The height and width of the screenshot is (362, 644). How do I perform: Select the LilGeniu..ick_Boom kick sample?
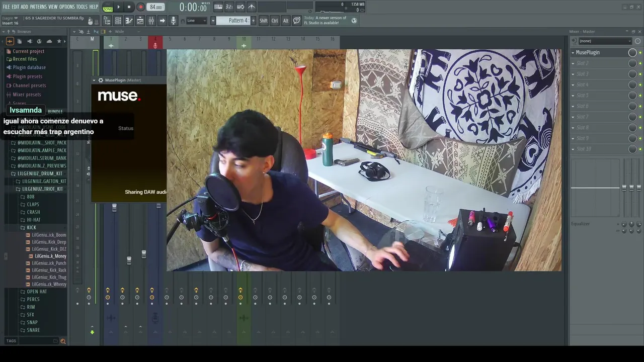coord(49,235)
